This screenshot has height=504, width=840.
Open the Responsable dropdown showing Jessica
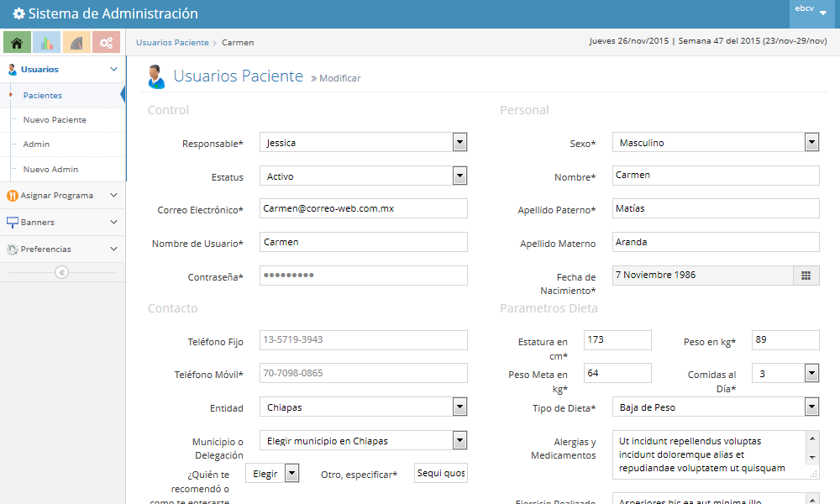(x=363, y=143)
